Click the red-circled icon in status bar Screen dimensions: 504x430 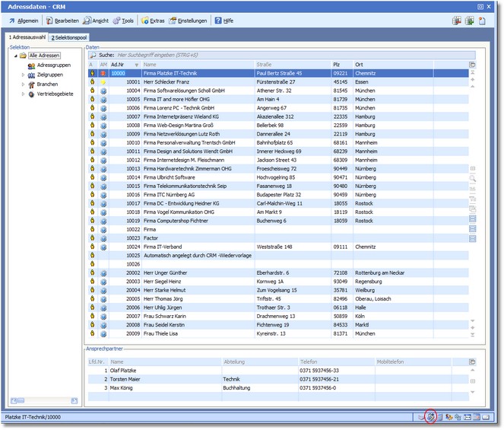[431, 416]
